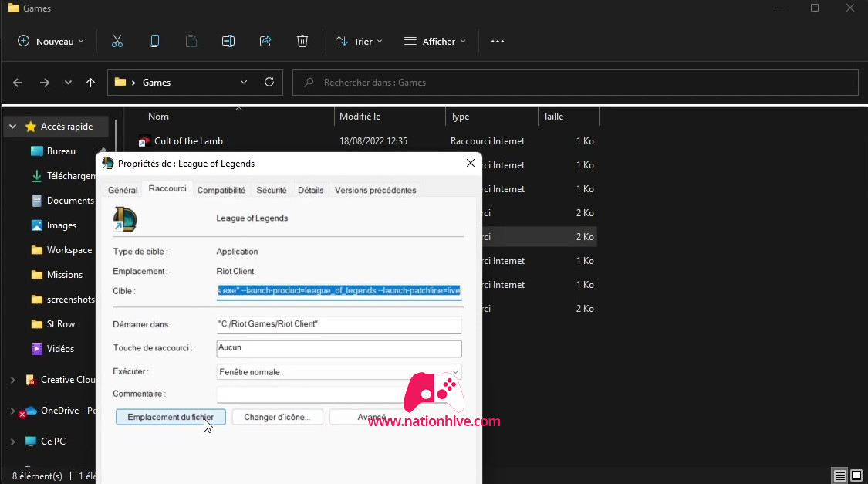This screenshot has height=484, width=868.
Task: Click the Commentaire field
Action: coord(339,394)
